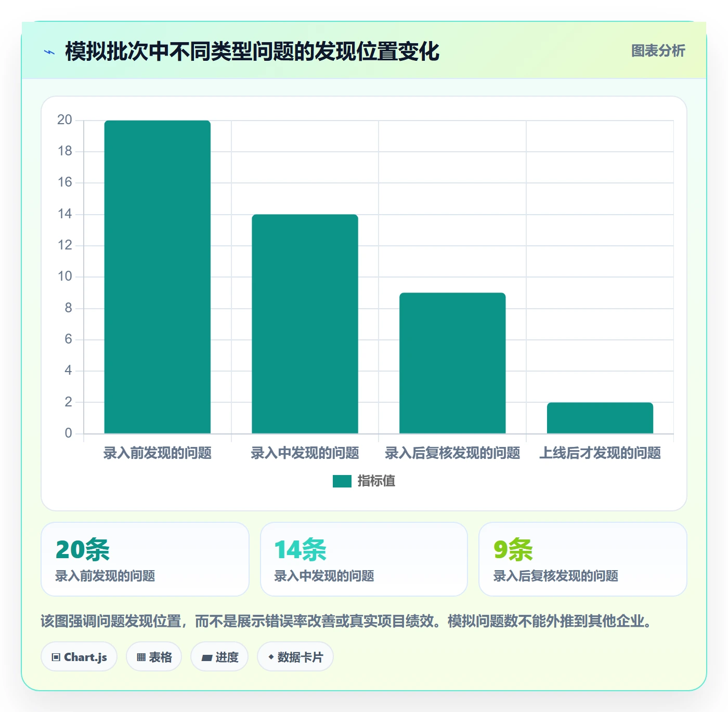The width and height of the screenshot is (728, 712).
Task: Click the bar icon in the 进度 chip
Action: pyautogui.click(x=206, y=658)
